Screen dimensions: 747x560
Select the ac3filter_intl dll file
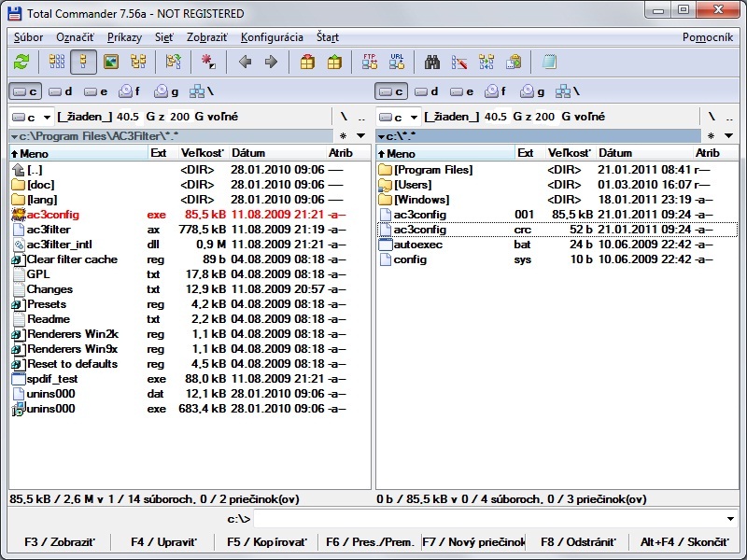coord(190,245)
